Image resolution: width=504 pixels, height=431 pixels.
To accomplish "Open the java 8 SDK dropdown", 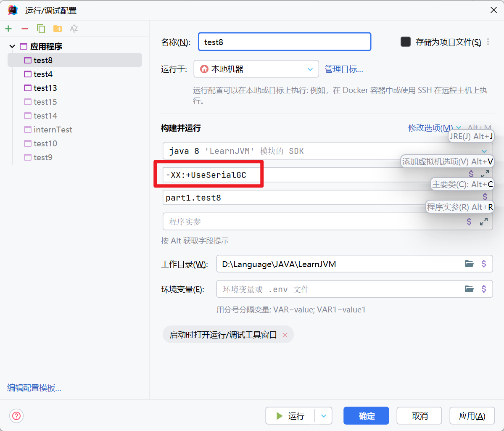I will [x=484, y=151].
